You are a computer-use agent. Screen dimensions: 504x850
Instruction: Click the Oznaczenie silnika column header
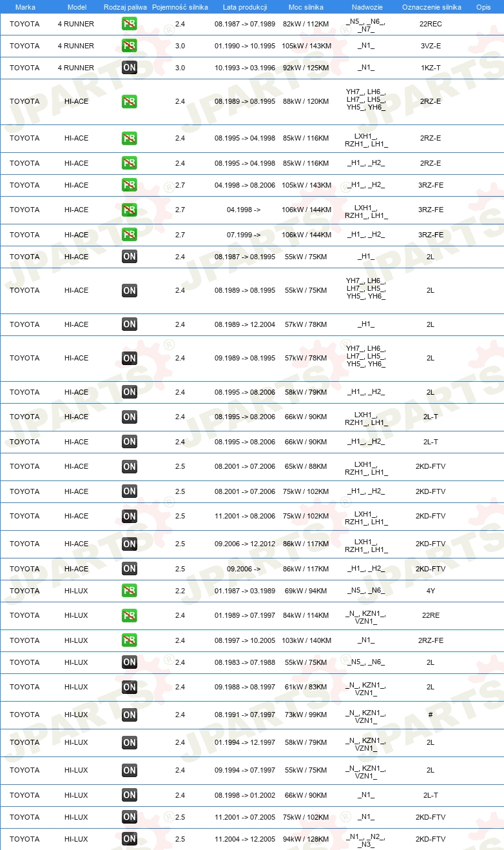pyautogui.click(x=431, y=6)
